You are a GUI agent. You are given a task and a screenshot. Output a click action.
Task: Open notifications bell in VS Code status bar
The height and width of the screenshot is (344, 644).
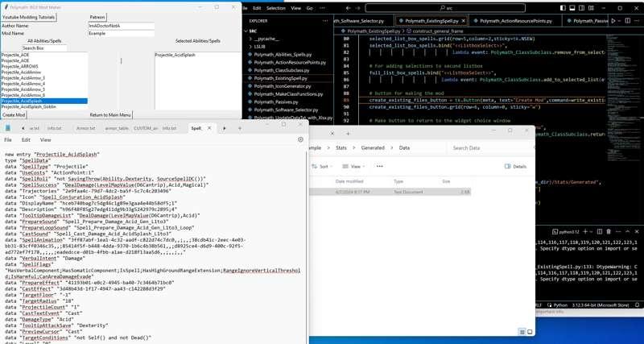tap(637, 305)
